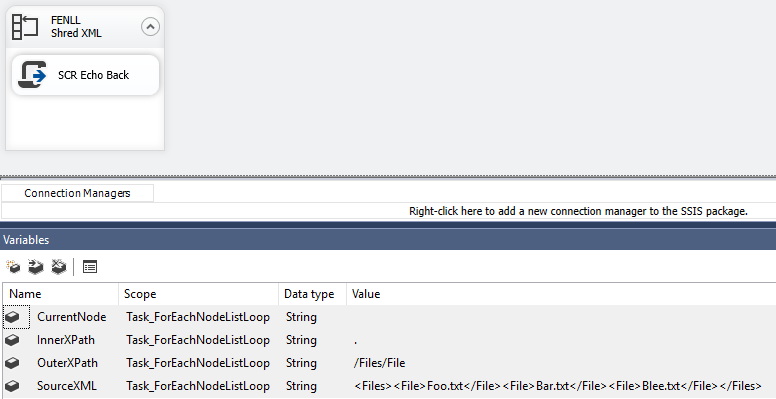The width and height of the screenshot is (776, 399).
Task: Click the Foreach Loop container icon
Action: click(25, 27)
